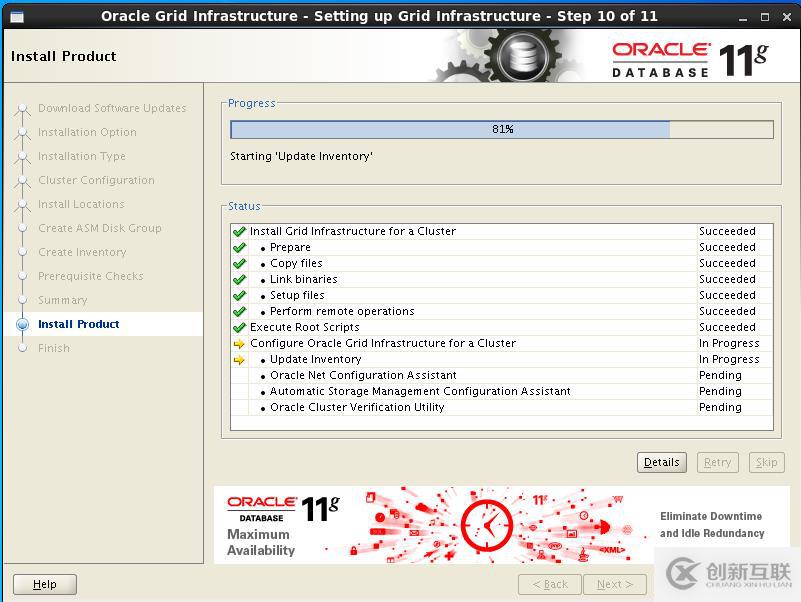The width and height of the screenshot is (801, 602).
Task: Click the Oracle Database 11g header logo
Action: 690,60
